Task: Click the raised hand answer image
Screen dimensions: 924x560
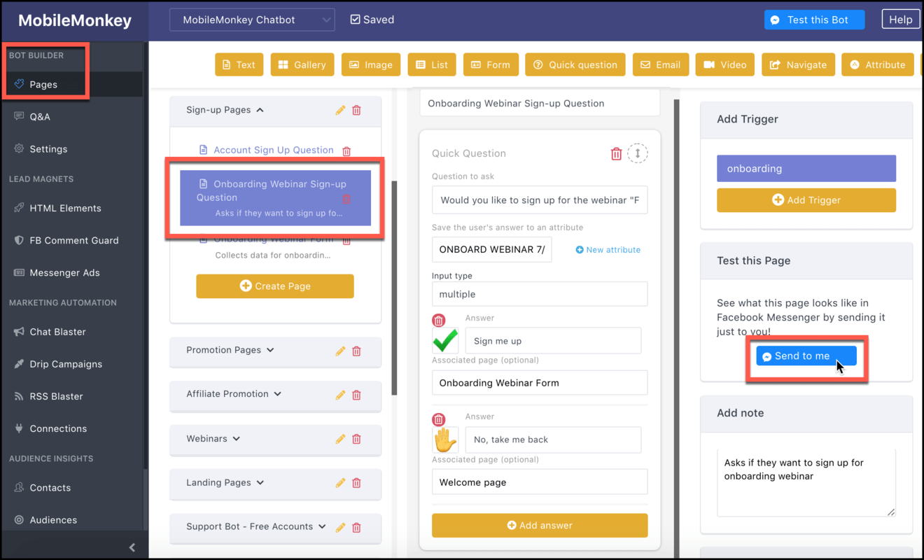Action: tap(445, 440)
